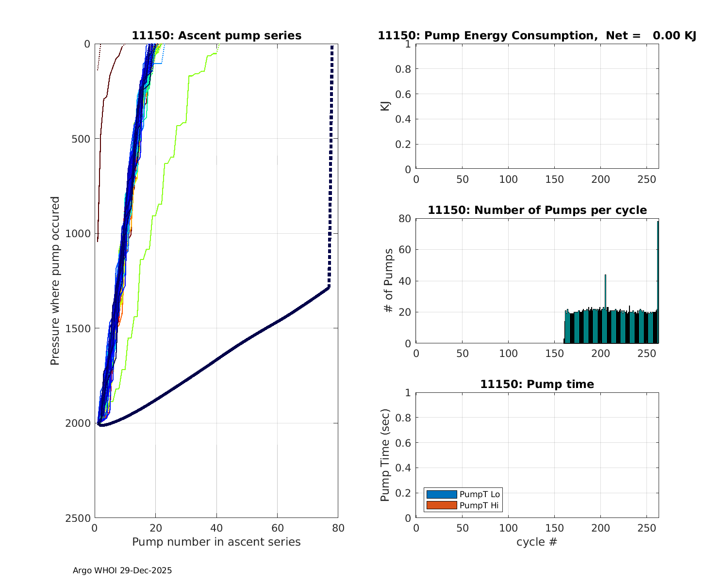Click the 'Argo WHOI 29-Dec-2025' footer text

tap(122, 570)
